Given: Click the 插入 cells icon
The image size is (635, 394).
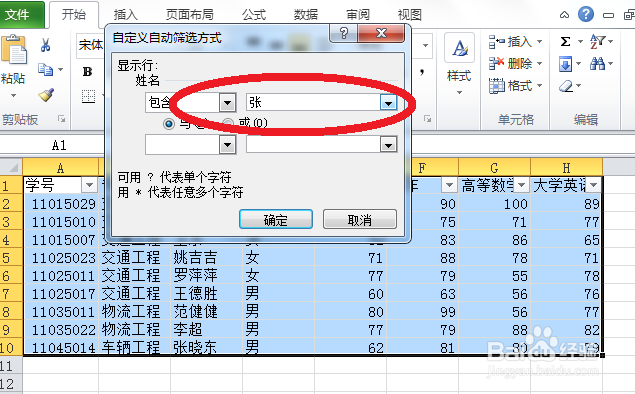Looking at the screenshot, I should (496, 41).
